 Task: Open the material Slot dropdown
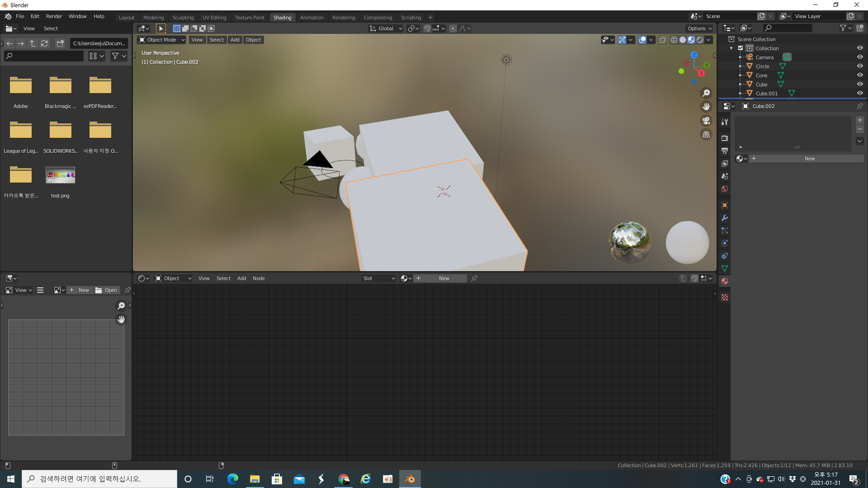click(x=379, y=278)
